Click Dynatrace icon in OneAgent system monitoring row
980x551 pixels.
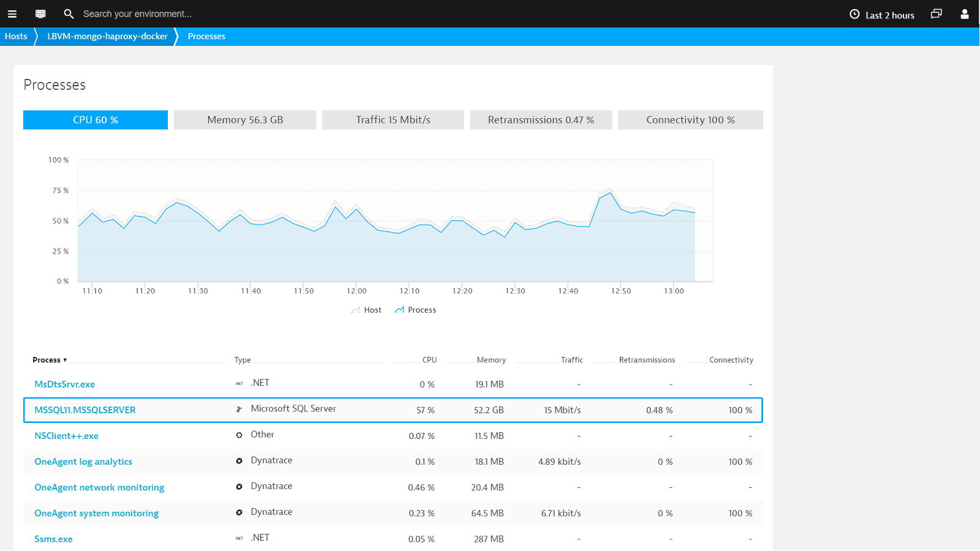point(239,512)
